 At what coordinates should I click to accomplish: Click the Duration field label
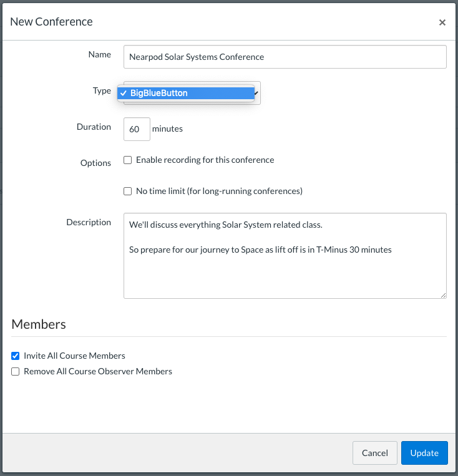click(94, 127)
